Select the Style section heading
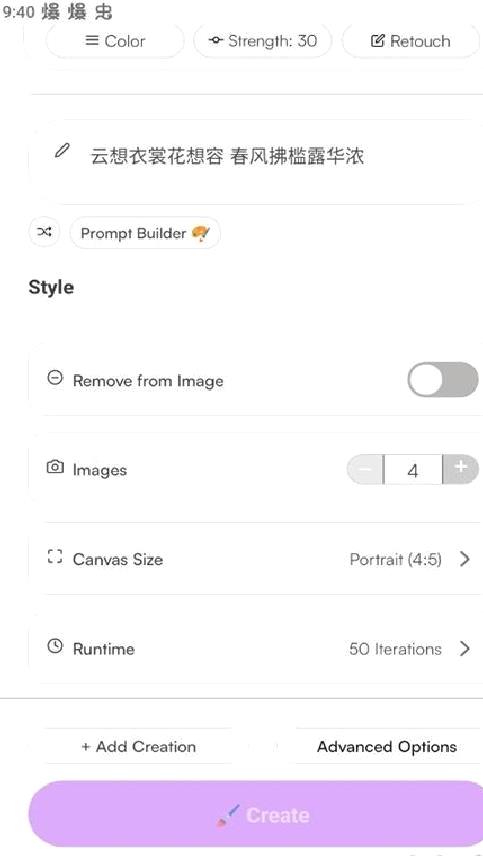The image size is (483, 856). (51, 288)
